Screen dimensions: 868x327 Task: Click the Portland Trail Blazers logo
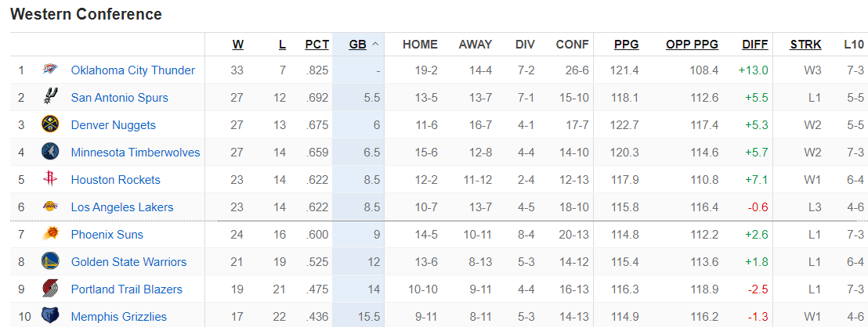50,289
